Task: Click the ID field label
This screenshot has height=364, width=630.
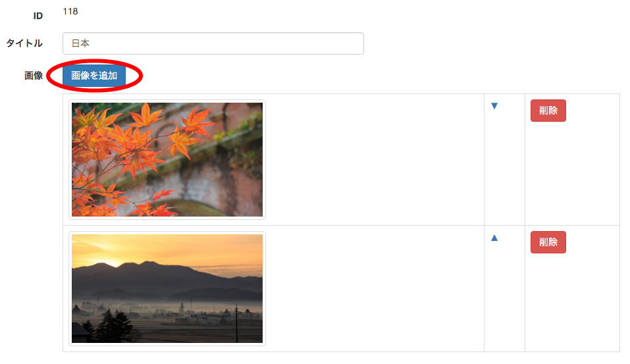Action: [x=38, y=16]
